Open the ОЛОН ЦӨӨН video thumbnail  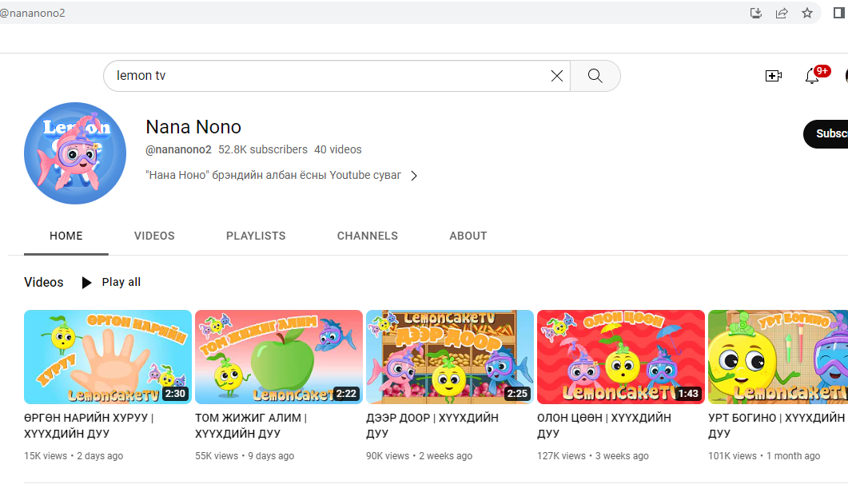point(621,357)
